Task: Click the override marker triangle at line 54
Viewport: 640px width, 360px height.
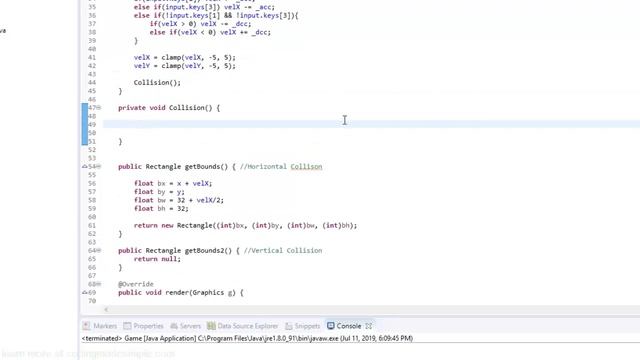Action: [84, 167]
